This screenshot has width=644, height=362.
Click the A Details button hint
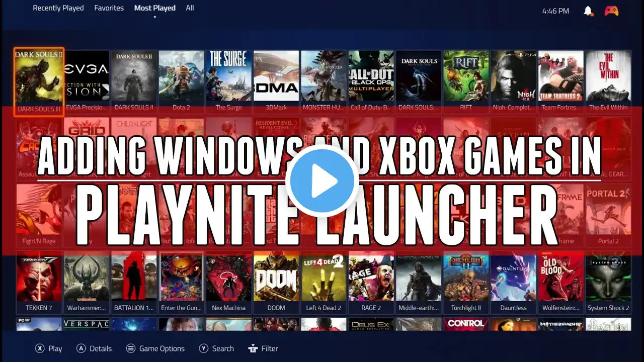click(x=94, y=348)
